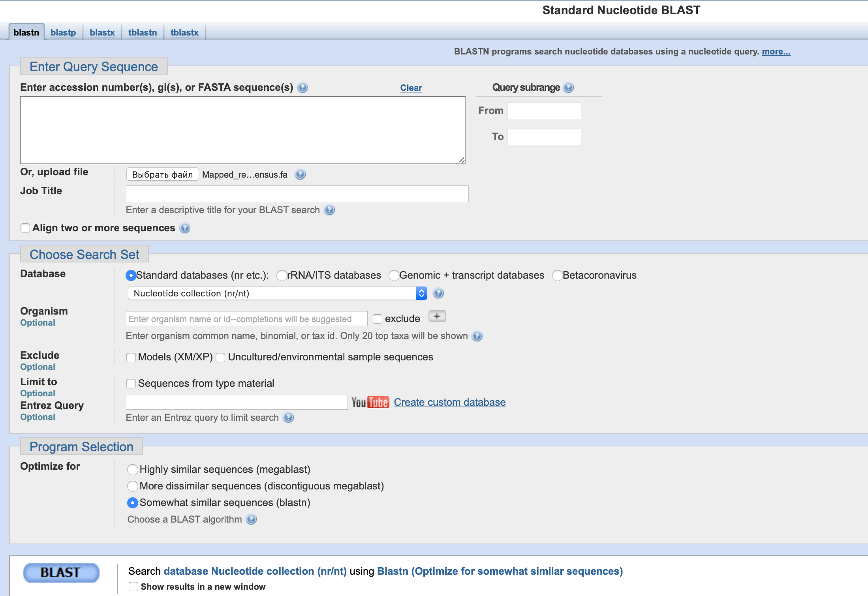The height and width of the screenshot is (596, 868).
Task: Click the subrange From field
Action: coord(544,111)
